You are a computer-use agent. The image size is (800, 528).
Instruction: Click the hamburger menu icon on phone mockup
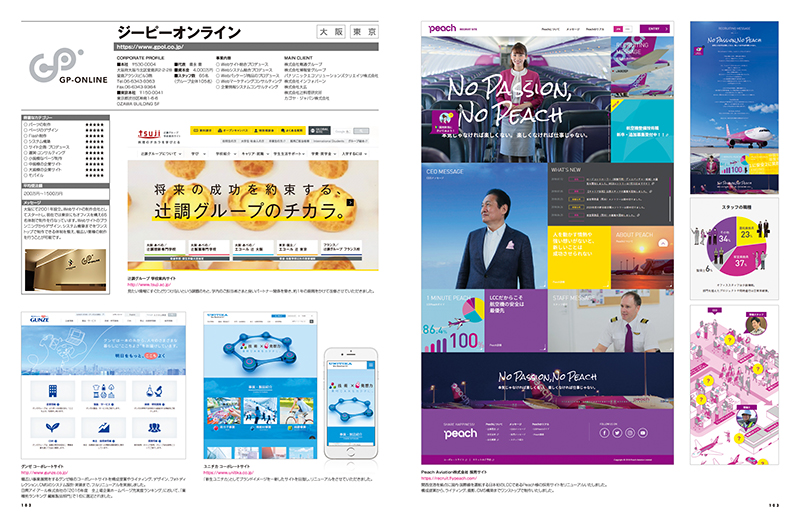pos(371,365)
